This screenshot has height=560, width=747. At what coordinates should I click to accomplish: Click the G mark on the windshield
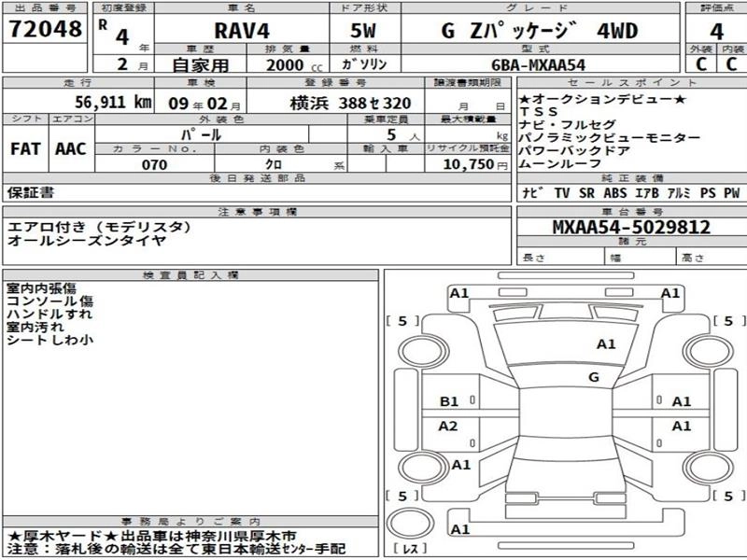pos(594,377)
